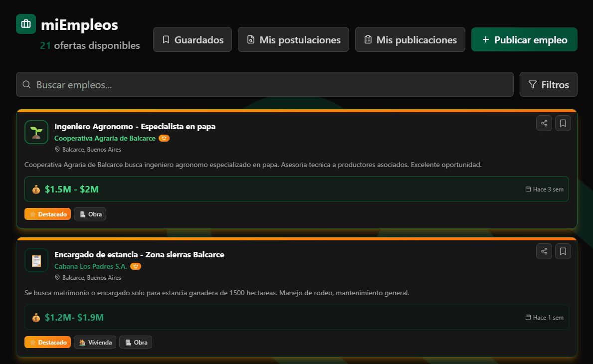Image resolution: width=593 pixels, height=364 pixels.
Task: Save the Encargado de estancia job offer
Action: click(x=563, y=251)
